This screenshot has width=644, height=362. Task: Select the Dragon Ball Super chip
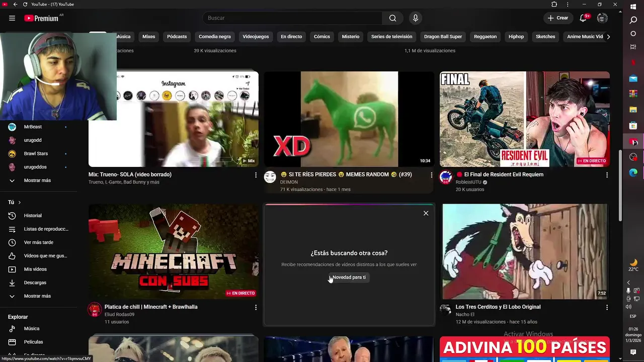pos(443,37)
